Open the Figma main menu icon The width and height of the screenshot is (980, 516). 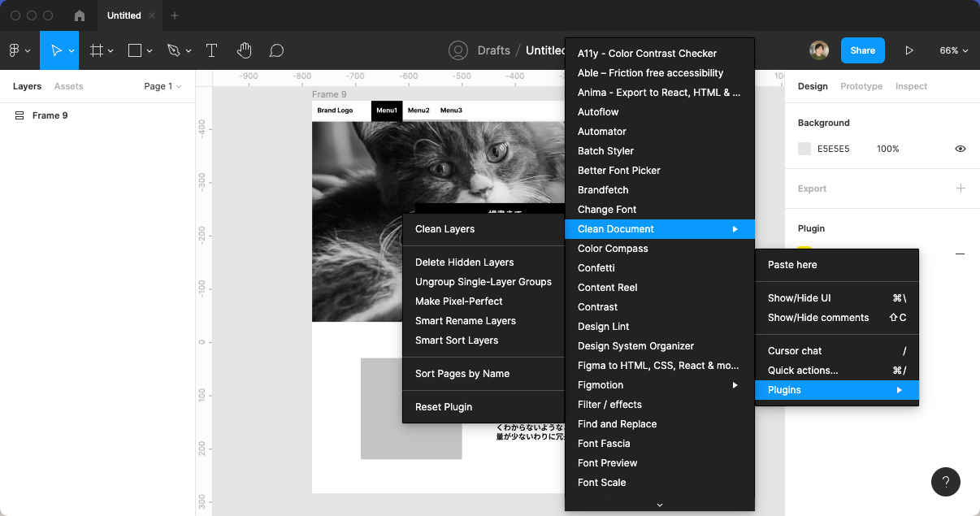click(15, 50)
